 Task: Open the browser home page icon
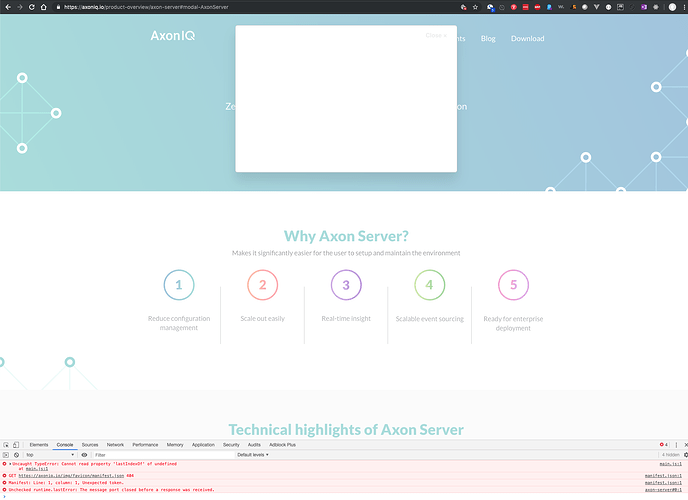[x=43, y=7]
